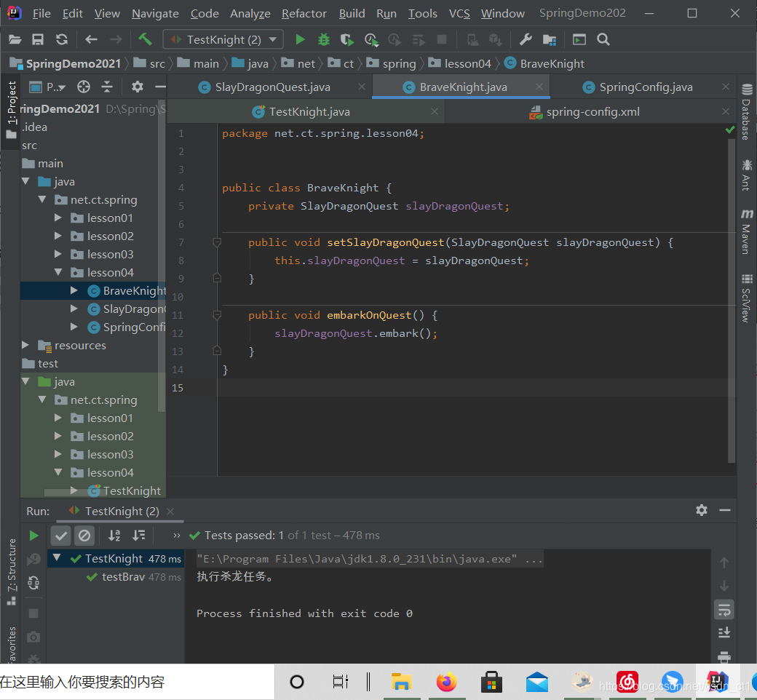Click Windows search input box

pos(137,682)
